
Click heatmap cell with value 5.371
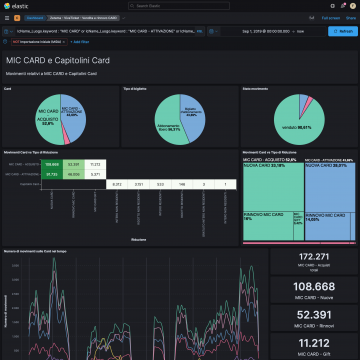click(95, 174)
